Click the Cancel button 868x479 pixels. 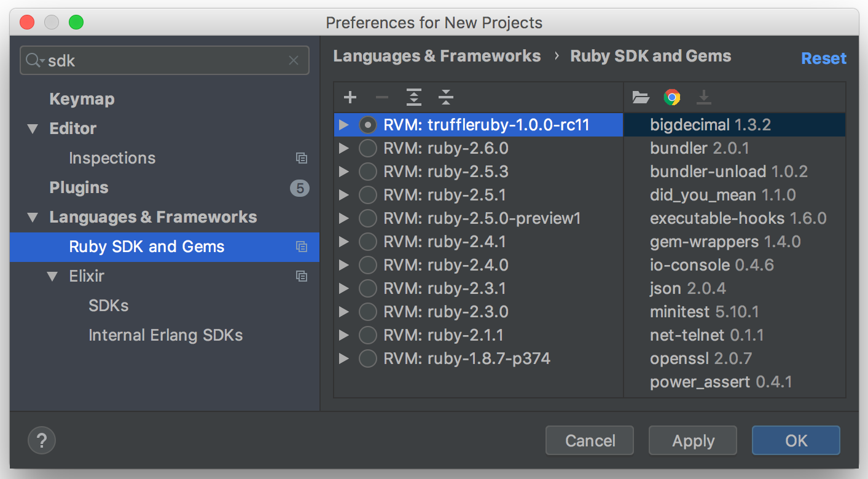[590, 440]
